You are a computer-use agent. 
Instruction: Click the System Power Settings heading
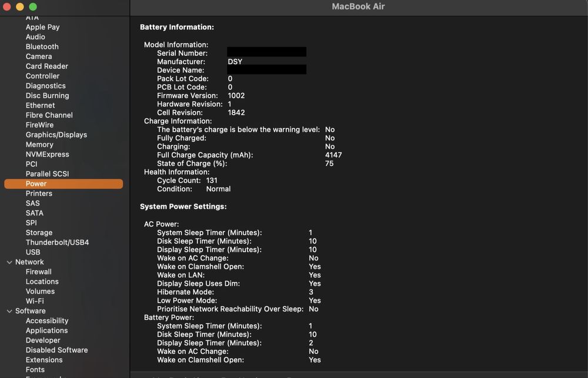[x=183, y=206]
